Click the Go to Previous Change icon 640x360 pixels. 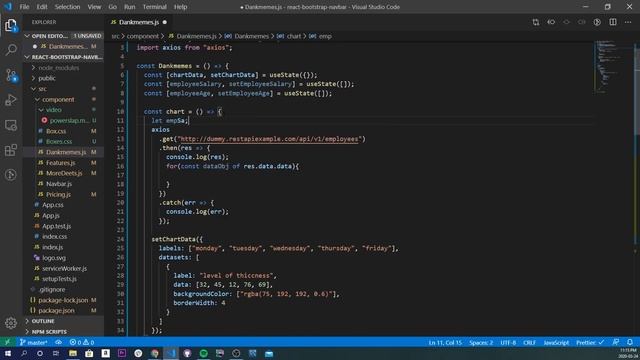coord(551,22)
